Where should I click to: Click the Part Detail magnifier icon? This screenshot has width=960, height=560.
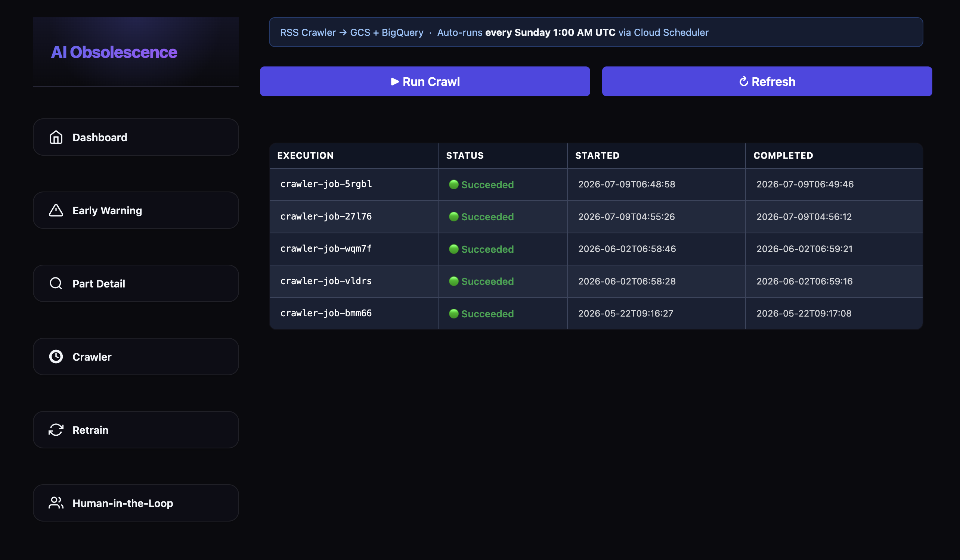[56, 283]
